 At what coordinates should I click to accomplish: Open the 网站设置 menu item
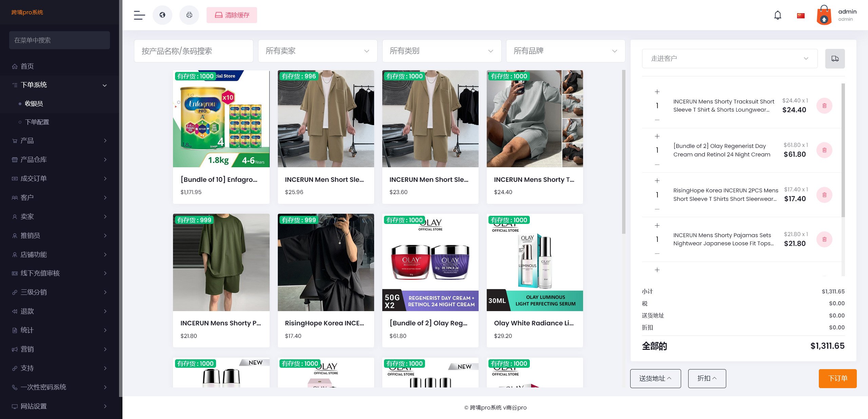pyautogui.click(x=34, y=406)
